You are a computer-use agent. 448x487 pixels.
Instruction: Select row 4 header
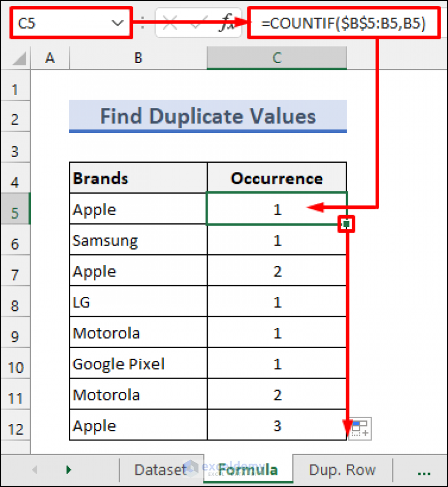(x=15, y=178)
